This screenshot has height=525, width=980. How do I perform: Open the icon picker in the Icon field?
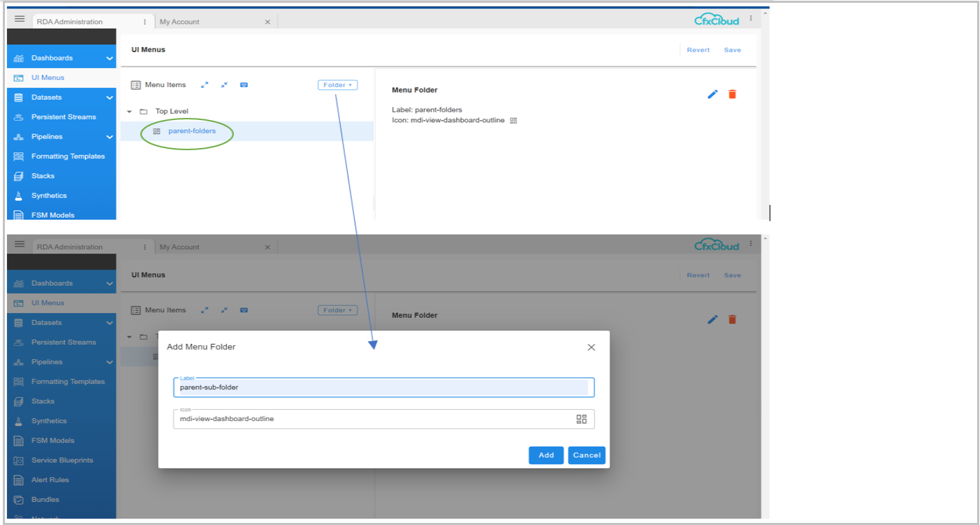581,419
